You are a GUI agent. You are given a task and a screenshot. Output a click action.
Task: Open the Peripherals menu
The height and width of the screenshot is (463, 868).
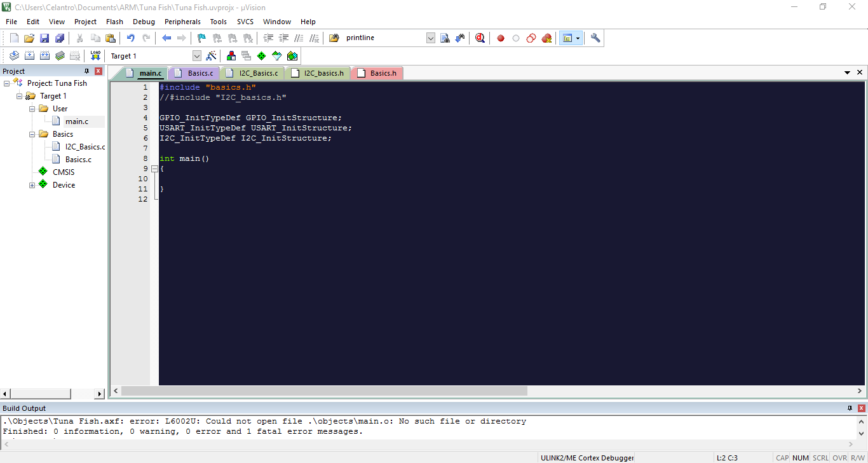coord(182,22)
